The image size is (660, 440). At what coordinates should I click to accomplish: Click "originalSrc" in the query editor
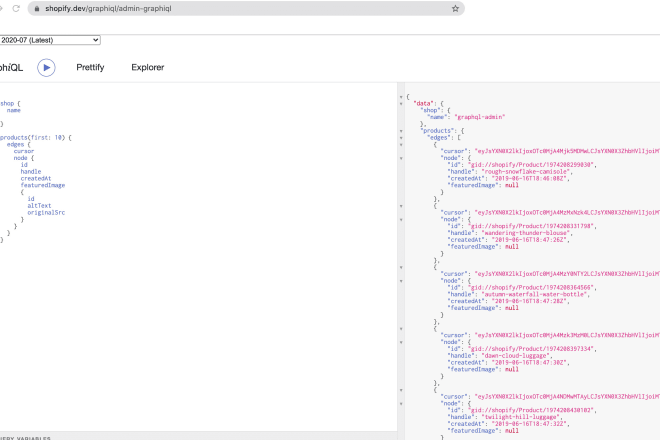pos(46,213)
